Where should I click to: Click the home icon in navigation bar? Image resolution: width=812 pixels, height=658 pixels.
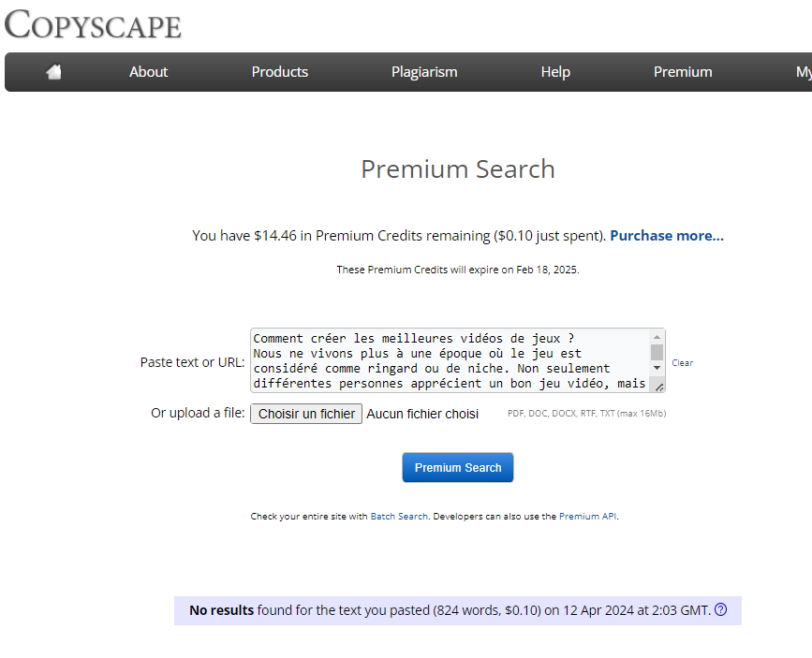tap(54, 72)
